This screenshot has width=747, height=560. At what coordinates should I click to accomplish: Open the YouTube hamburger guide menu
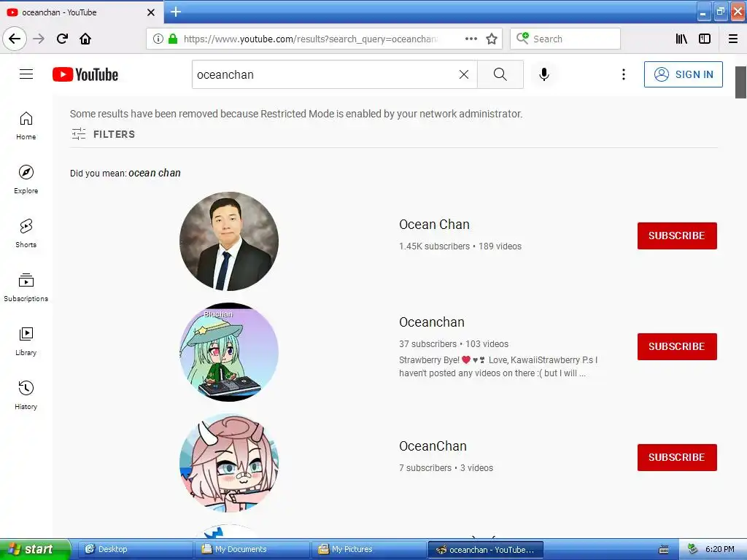26,74
